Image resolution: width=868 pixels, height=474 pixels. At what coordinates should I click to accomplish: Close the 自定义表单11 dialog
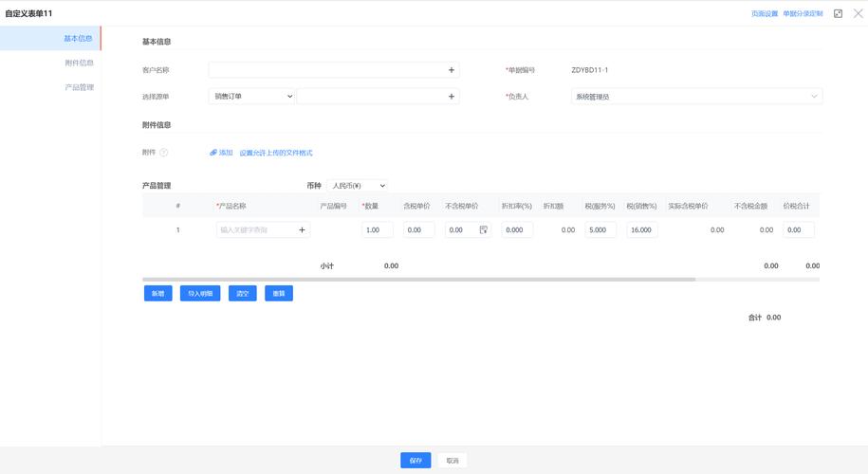coord(856,14)
